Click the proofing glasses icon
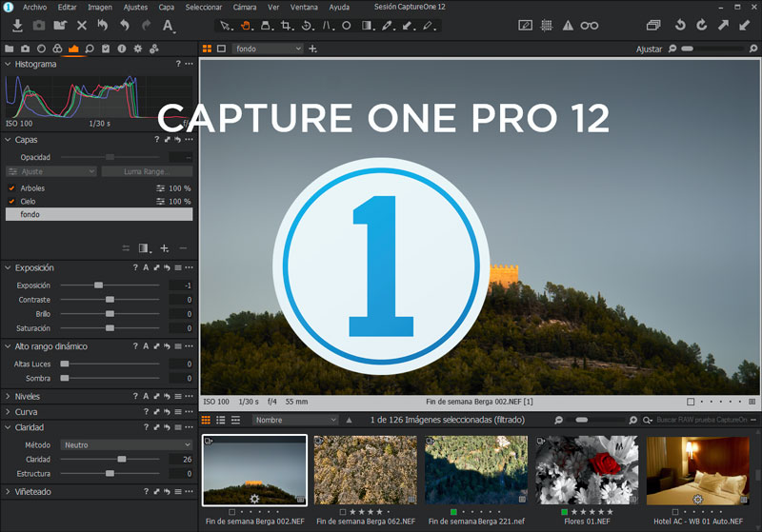 click(591, 26)
